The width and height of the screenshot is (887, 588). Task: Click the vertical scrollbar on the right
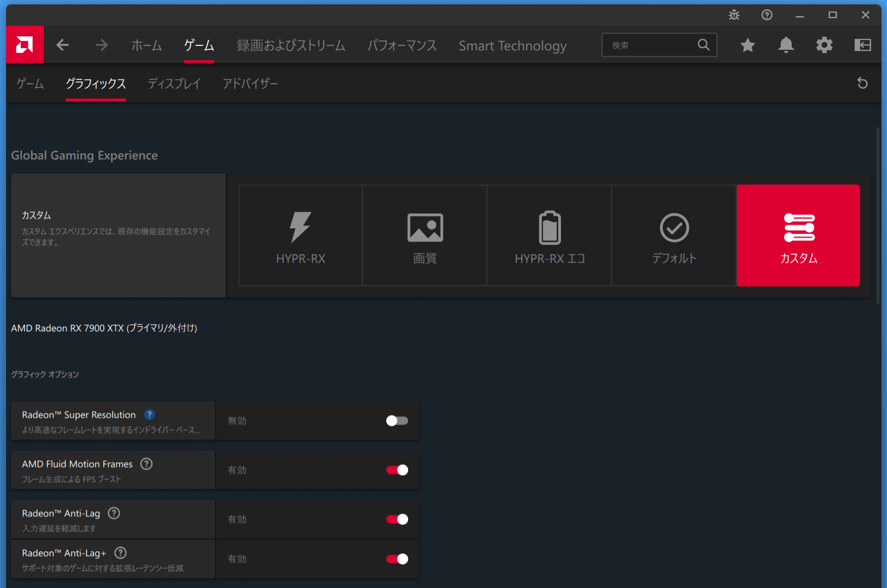click(878, 216)
